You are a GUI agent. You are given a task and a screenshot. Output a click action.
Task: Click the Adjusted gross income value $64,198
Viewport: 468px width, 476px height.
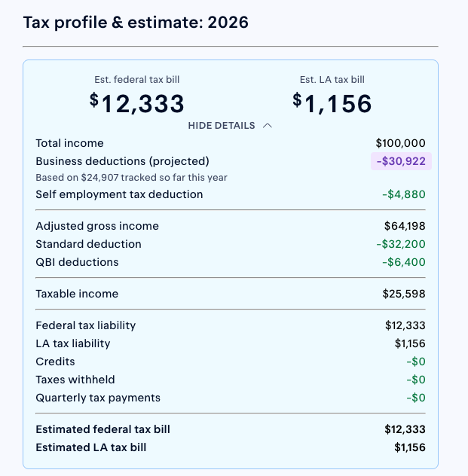[405, 226]
